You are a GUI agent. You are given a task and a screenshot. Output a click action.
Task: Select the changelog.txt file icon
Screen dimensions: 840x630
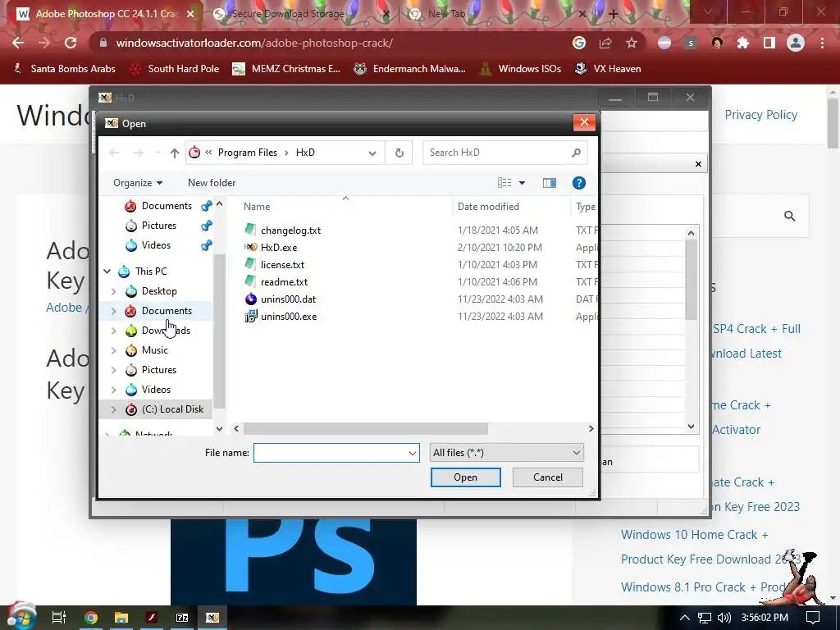(250, 230)
